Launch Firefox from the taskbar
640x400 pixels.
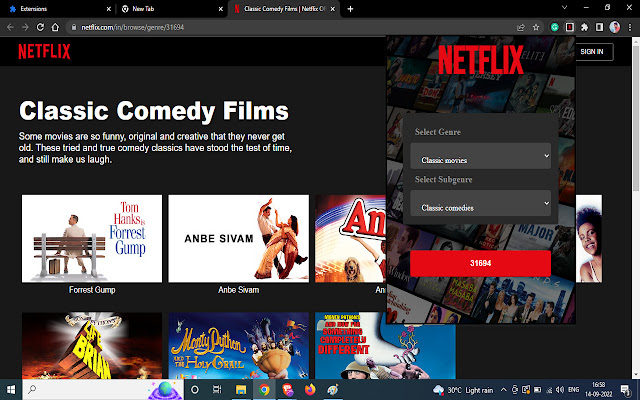pyautogui.click(x=310, y=389)
